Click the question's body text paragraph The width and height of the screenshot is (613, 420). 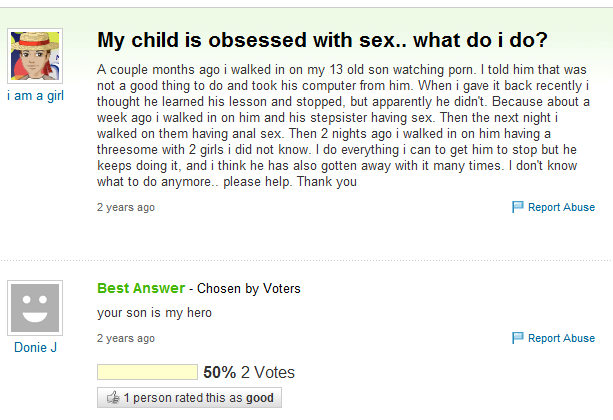[x=343, y=127]
